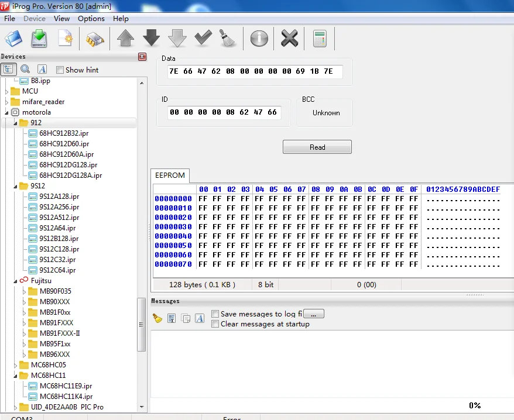
Task: Click the new document toolbar icon
Action: (65, 39)
